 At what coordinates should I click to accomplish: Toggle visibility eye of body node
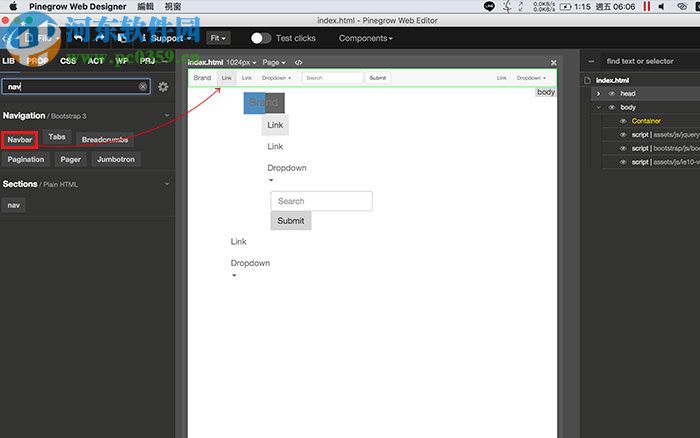click(612, 108)
